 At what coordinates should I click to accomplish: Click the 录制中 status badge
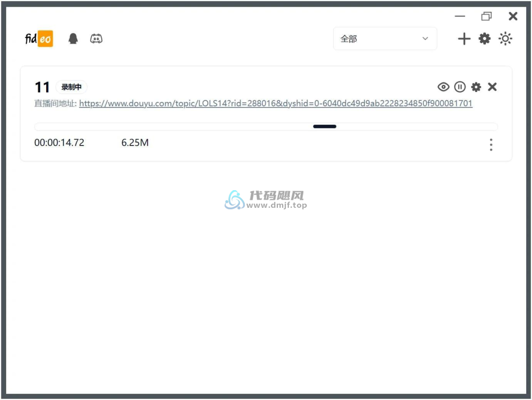point(71,87)
